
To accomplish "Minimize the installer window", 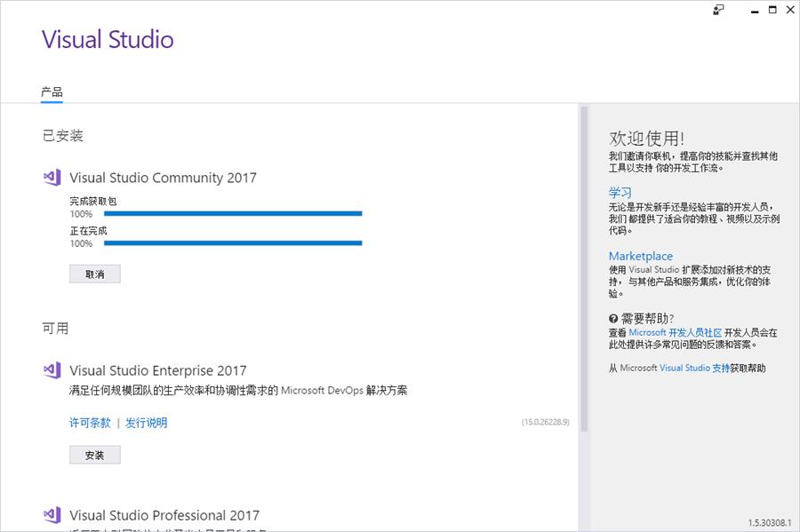I will [x=755, y=10].
